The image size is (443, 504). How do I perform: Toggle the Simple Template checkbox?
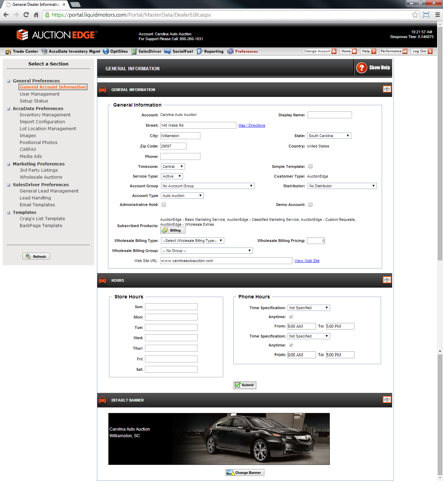310,166
